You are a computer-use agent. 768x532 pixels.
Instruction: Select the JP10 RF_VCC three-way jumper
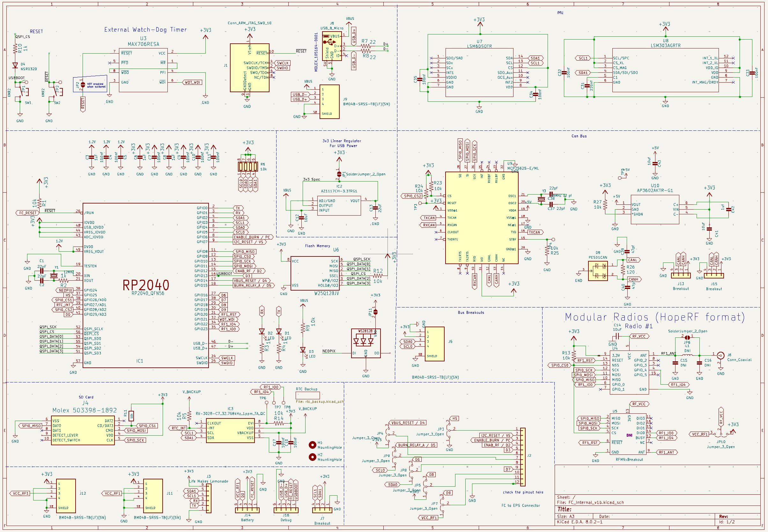click(721, 434)
